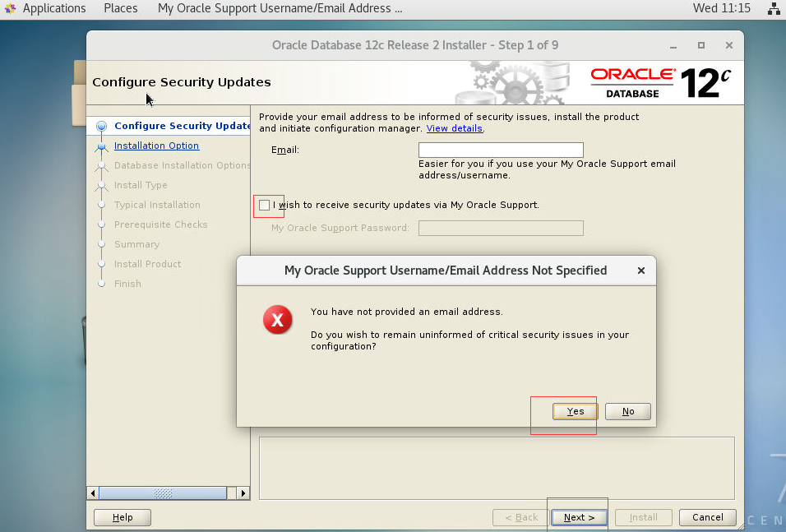Click the Install button
Image resolution: width=786 pixels, height=532 pixels.
[643, 517]
